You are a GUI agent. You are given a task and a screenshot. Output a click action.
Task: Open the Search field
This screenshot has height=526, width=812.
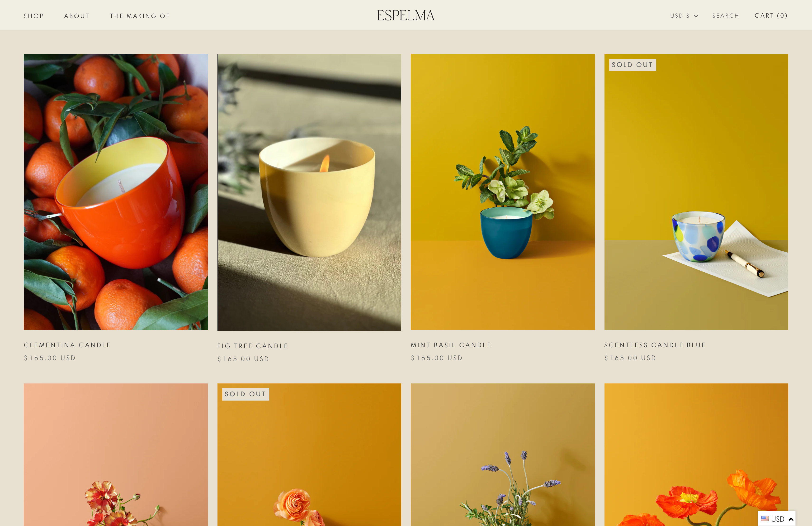[726, 16]
